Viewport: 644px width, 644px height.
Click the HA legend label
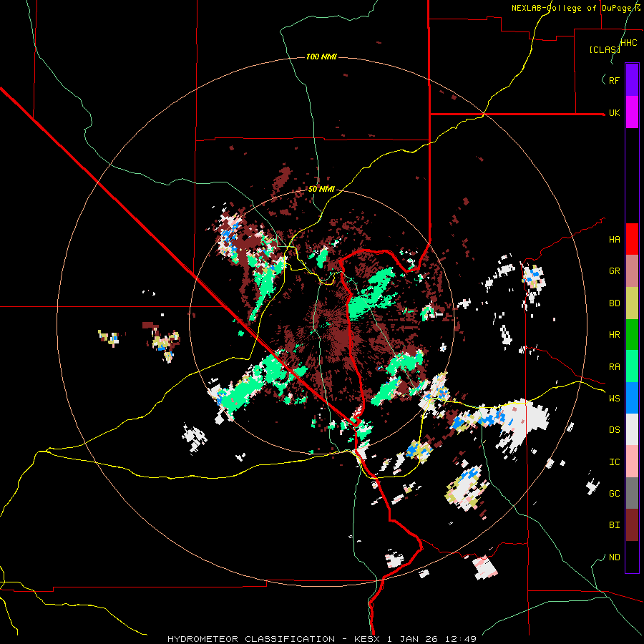coord(614,240)
